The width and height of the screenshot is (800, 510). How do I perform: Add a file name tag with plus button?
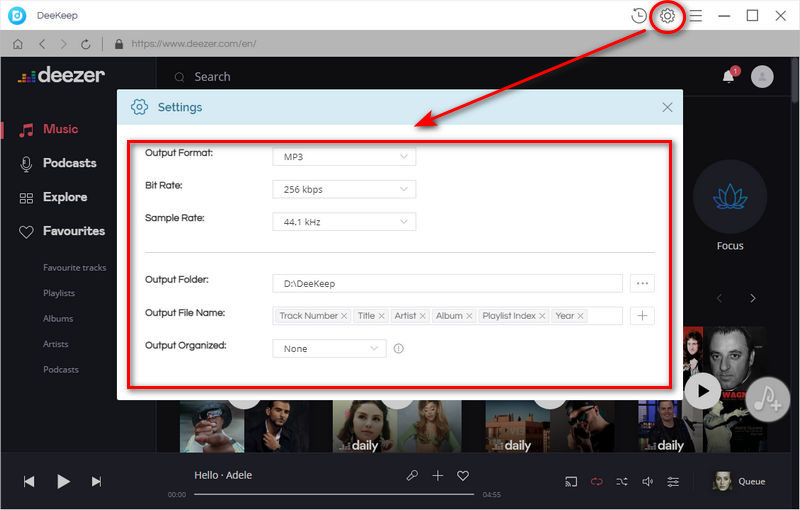pyautogui.click(x=642, y=316)
